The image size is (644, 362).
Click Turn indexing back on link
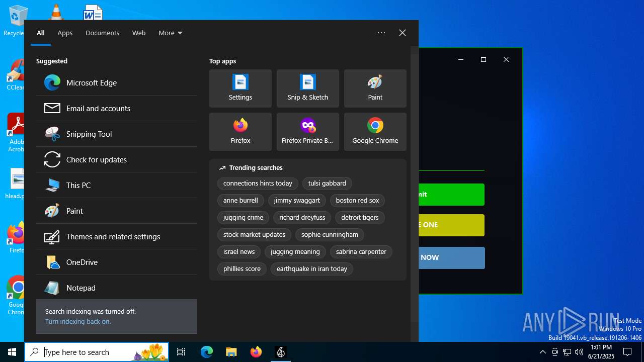tap(78, 322)
